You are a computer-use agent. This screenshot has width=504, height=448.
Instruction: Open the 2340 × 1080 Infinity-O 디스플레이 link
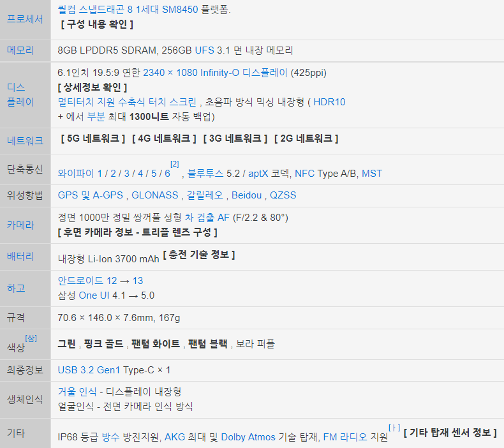215,73
